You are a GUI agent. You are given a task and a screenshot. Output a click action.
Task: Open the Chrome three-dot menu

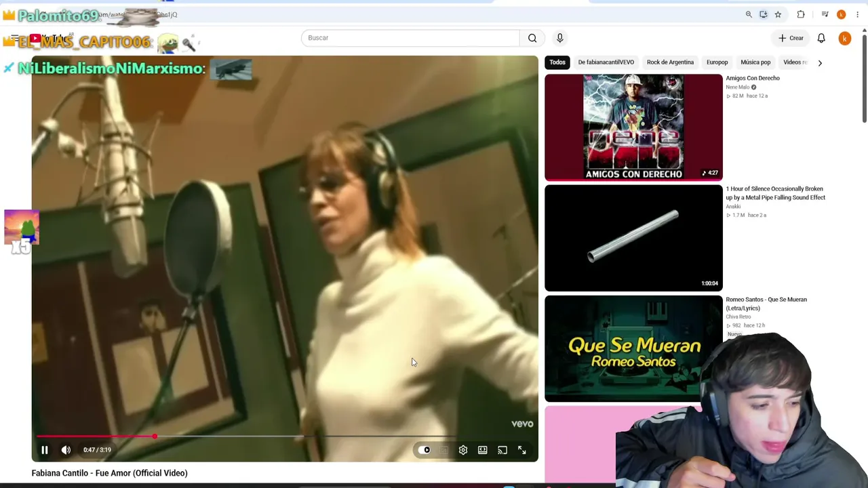point(857,14)
